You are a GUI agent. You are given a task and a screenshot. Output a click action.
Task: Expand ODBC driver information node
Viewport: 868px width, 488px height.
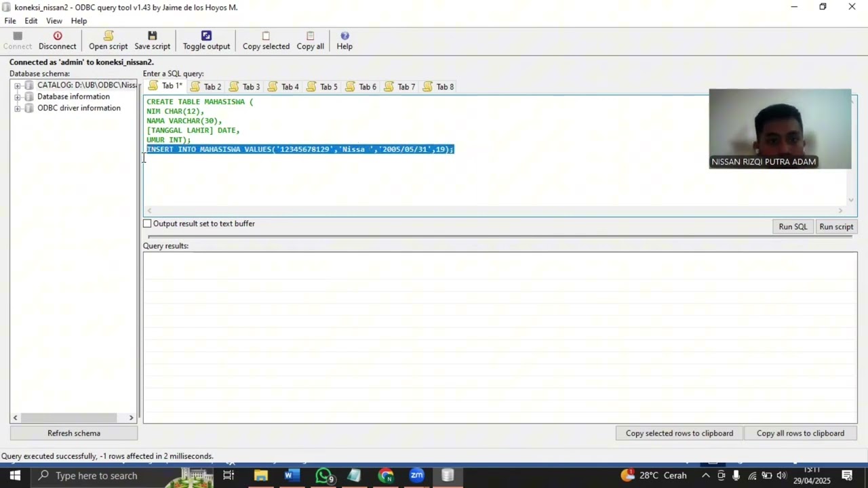click(x=17, y=108)
